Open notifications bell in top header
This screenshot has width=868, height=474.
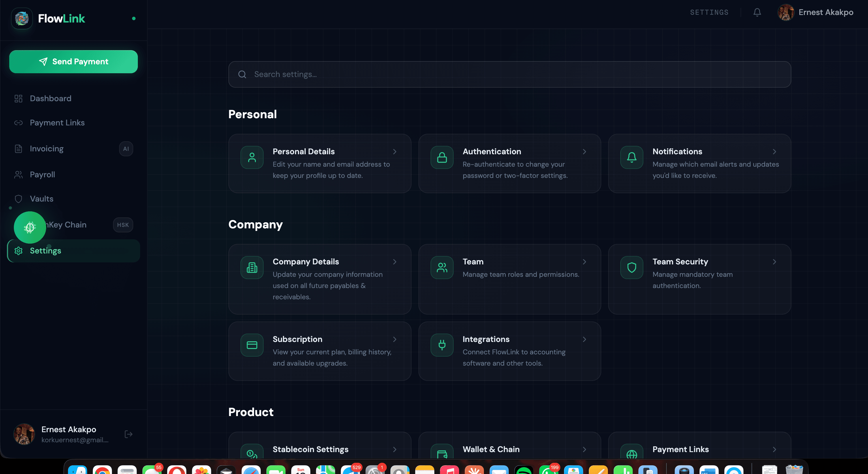coord(757,12)
